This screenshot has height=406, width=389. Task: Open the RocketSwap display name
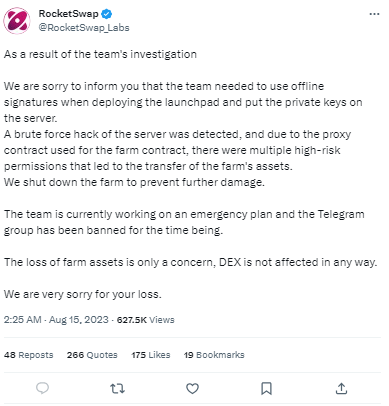pyautogui.click(x=69, y=14)
